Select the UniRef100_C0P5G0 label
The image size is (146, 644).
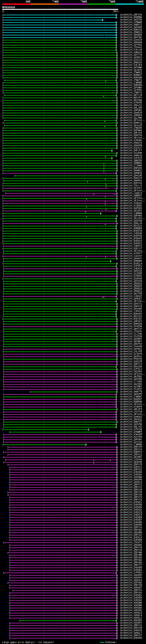click(x=131, y=572)
